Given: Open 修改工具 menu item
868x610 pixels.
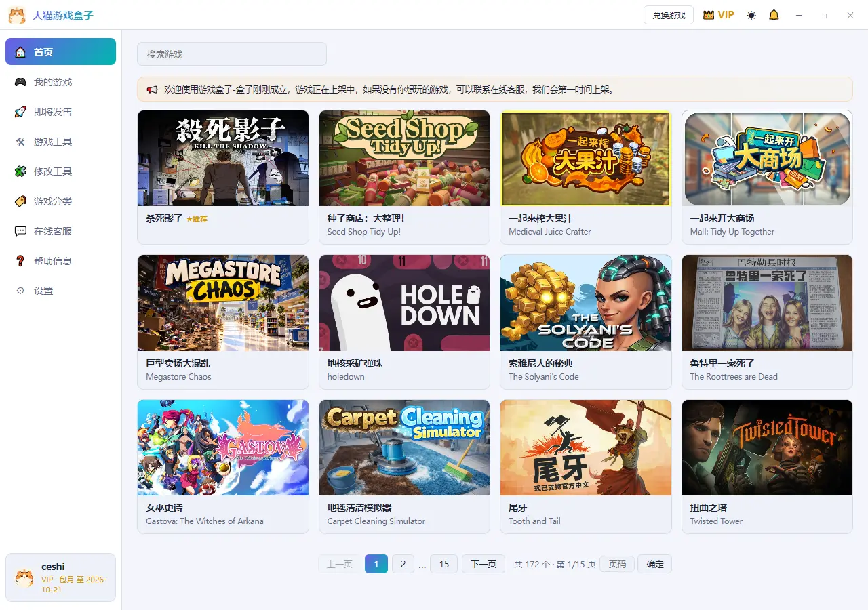Looking at the screenshot, I should 60,171.
